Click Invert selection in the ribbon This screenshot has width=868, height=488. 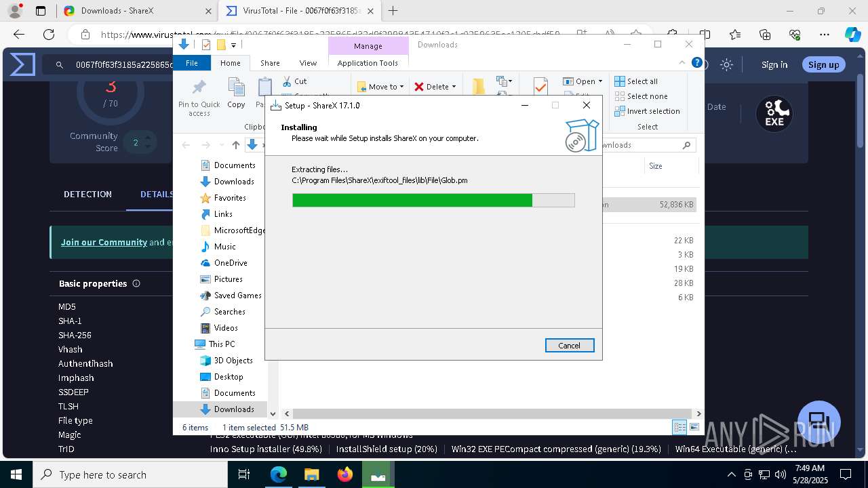coord(647,111)
